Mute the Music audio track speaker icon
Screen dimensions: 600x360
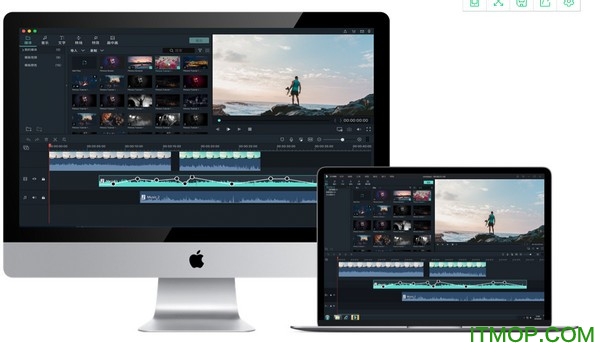tap(34, 198)
